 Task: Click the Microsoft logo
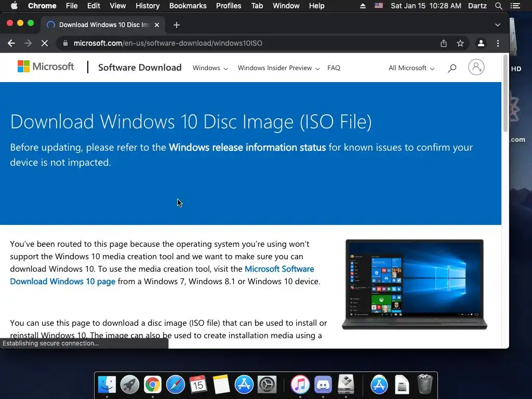(x=46, y=66)
